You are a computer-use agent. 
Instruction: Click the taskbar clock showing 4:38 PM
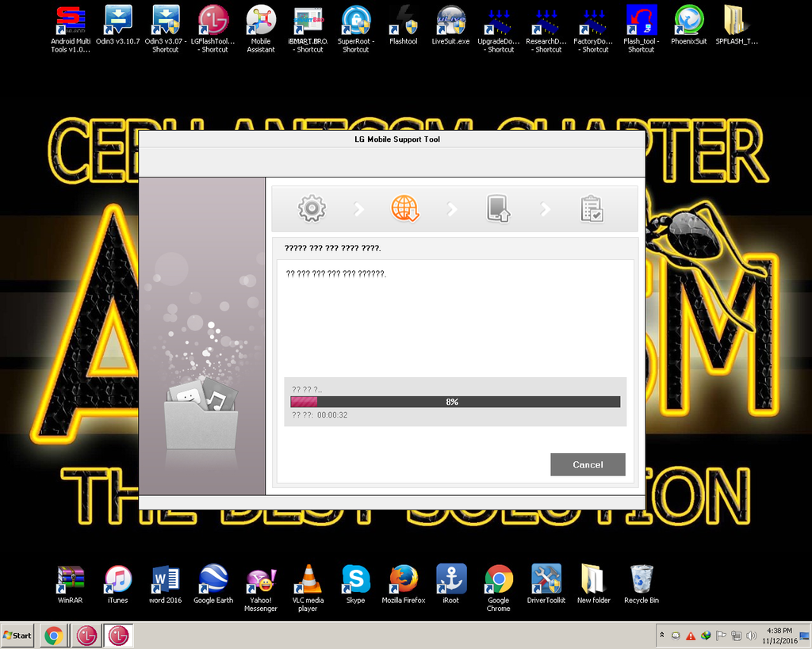(x=780, y=636)
